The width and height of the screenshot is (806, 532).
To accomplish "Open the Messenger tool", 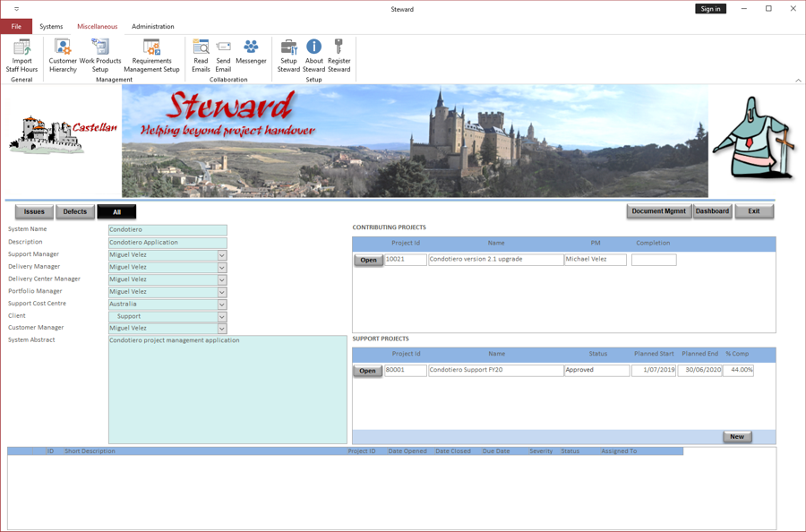I will pyautogui.click(x=251, y=52).
